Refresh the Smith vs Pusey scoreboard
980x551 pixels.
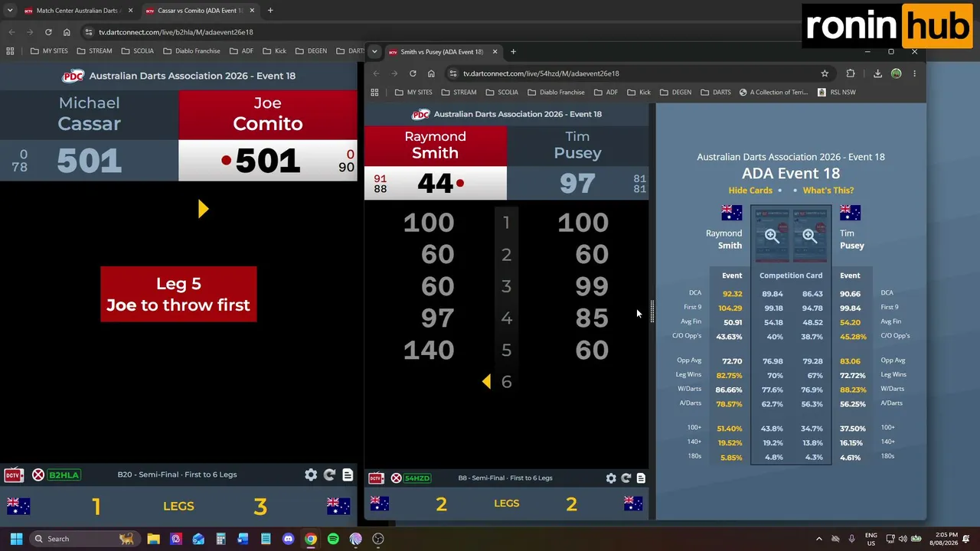[626, 478]
